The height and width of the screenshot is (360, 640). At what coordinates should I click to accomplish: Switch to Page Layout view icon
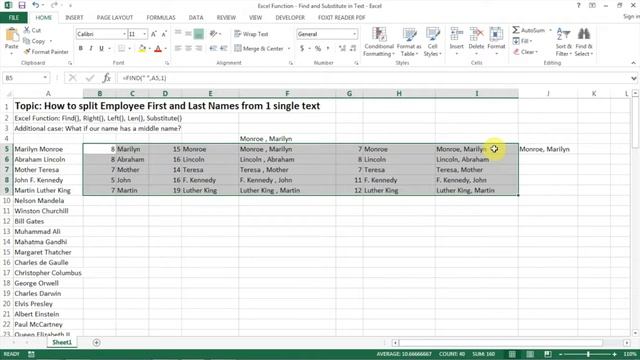click(530, 354)
